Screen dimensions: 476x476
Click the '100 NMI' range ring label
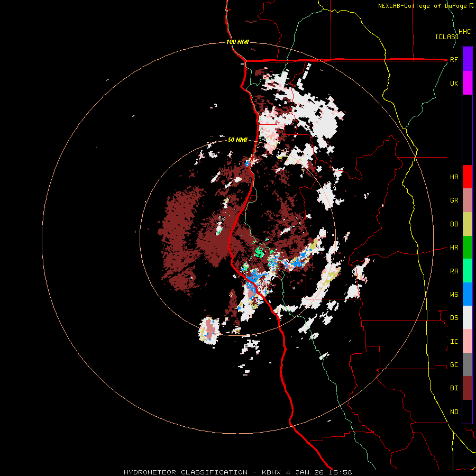point(237,42)
